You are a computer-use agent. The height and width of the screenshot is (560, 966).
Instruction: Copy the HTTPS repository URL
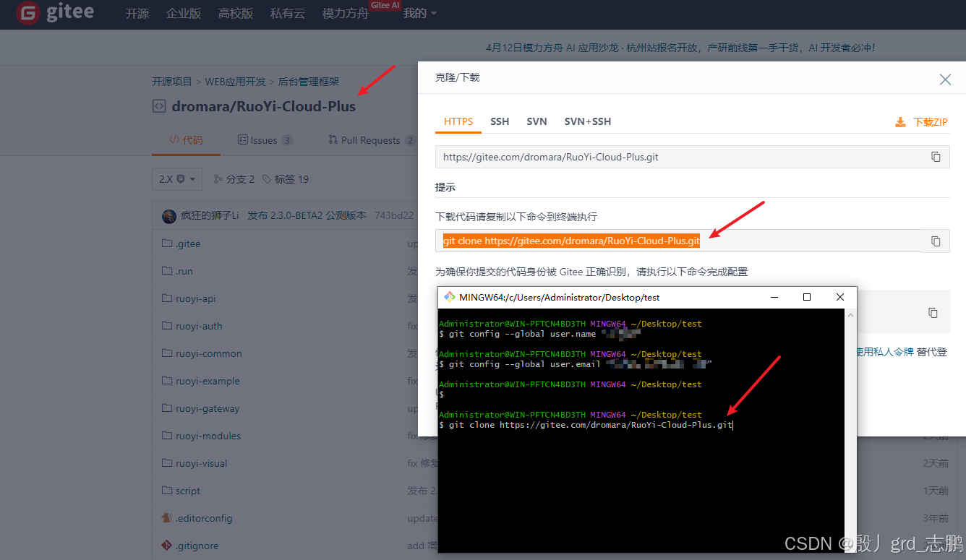(x=936, y=157)
